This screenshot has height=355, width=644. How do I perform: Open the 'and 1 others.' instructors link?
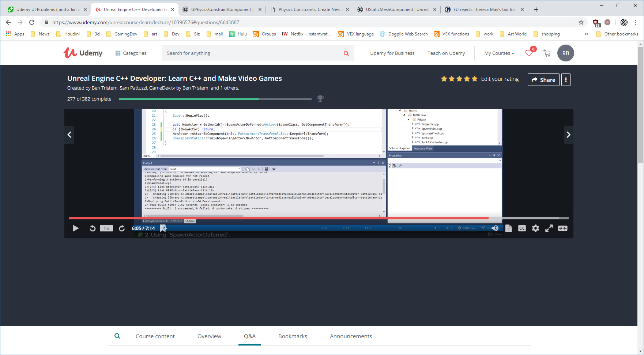pyautogui.click(x=225, y=88)
